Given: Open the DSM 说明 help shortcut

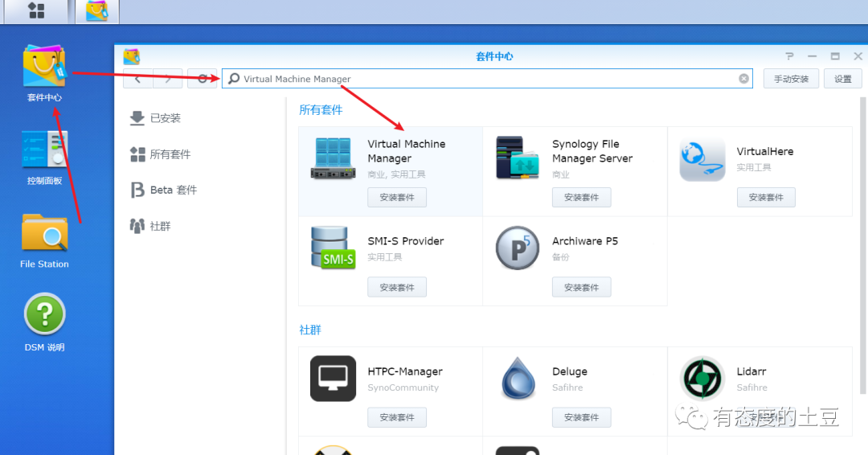Looking at the screenshot, I should tap(44, 322).
